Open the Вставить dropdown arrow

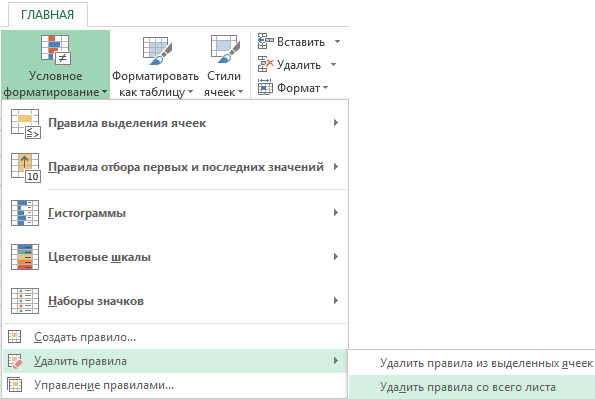point(337,41)
